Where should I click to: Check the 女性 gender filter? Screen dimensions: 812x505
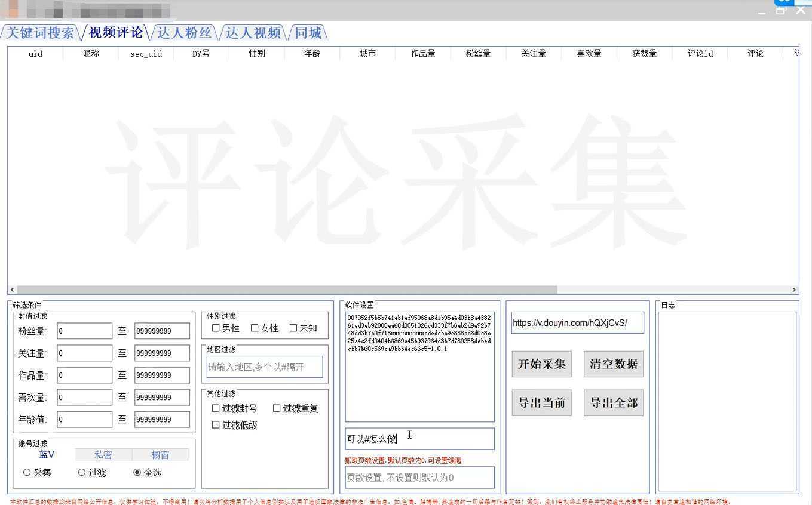click(255, 328)
